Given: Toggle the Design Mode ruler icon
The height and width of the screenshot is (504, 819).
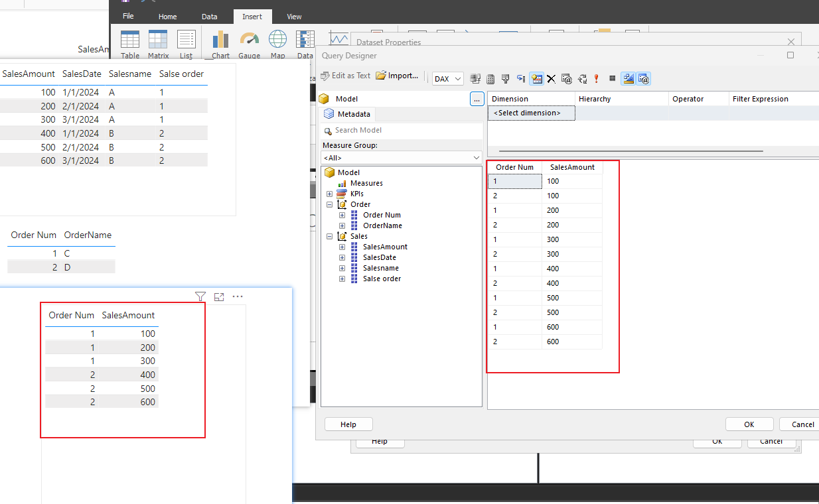Looking at the screenshot, I should [x=628, y=78].
